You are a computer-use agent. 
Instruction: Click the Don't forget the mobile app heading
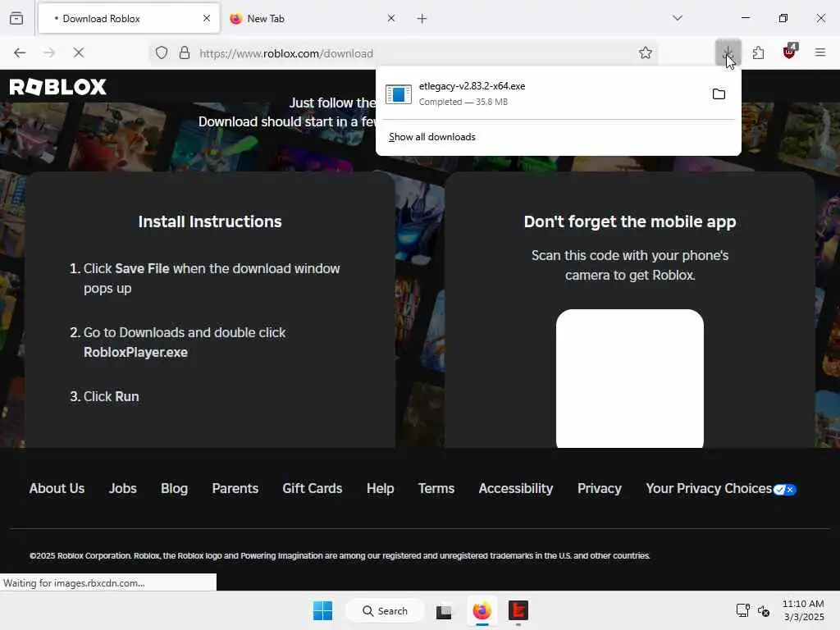(x=630, y=221)
